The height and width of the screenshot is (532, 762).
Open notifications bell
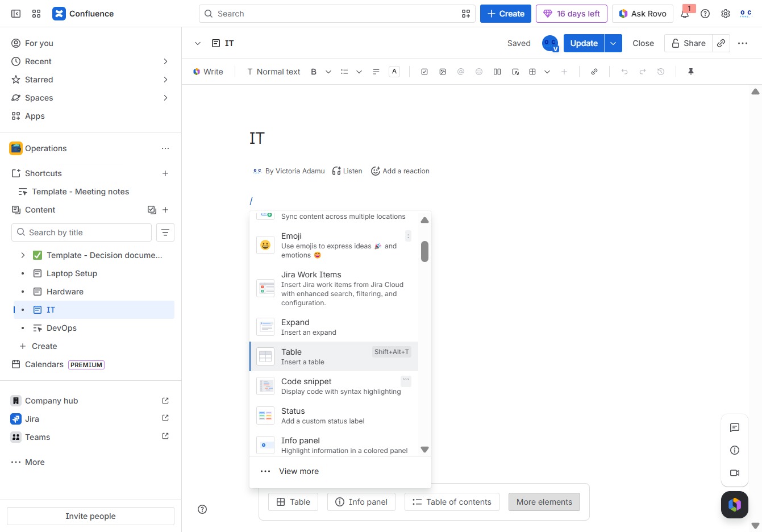click(685, 14)
